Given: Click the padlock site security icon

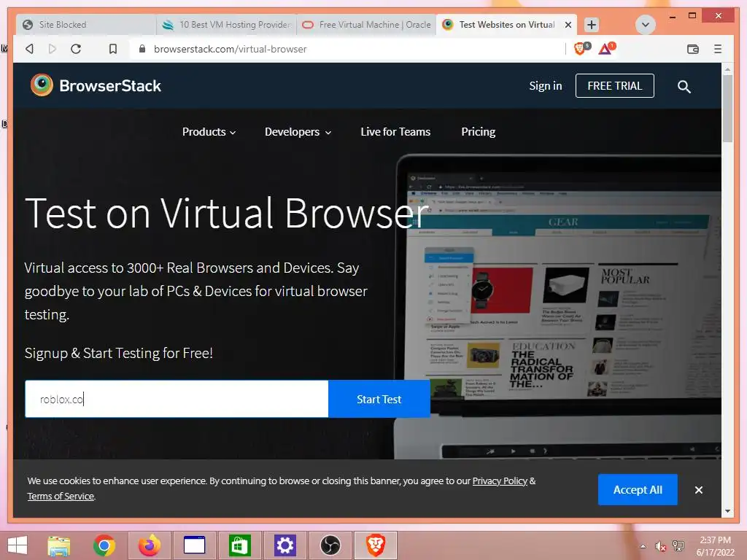Looking at the screenshot, I should click(142, 49).
